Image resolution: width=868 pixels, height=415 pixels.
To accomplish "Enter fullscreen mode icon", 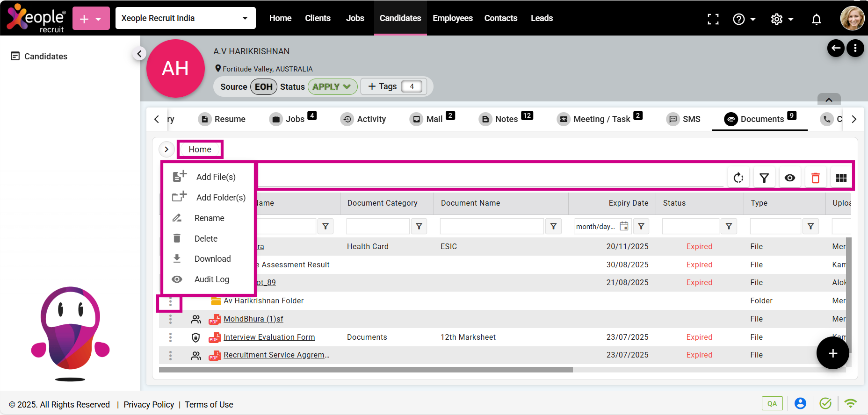I will 713,19.
